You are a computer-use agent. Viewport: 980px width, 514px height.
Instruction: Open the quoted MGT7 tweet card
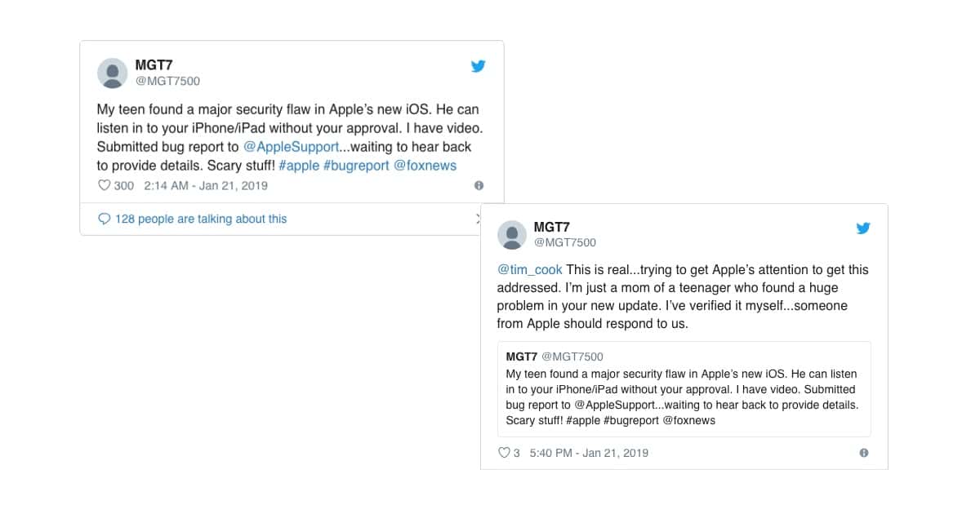[684, 388]
